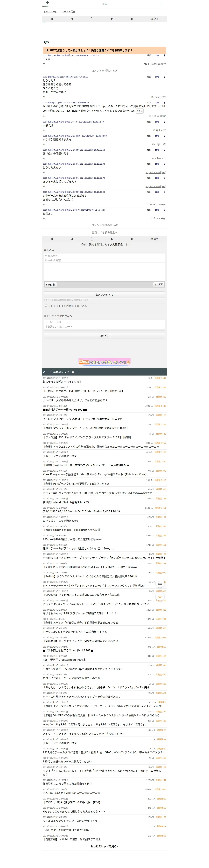This screenshot has width=209, height=868.
Task: Click the eye 全て button in bottom pager
Action: (155, 239)
